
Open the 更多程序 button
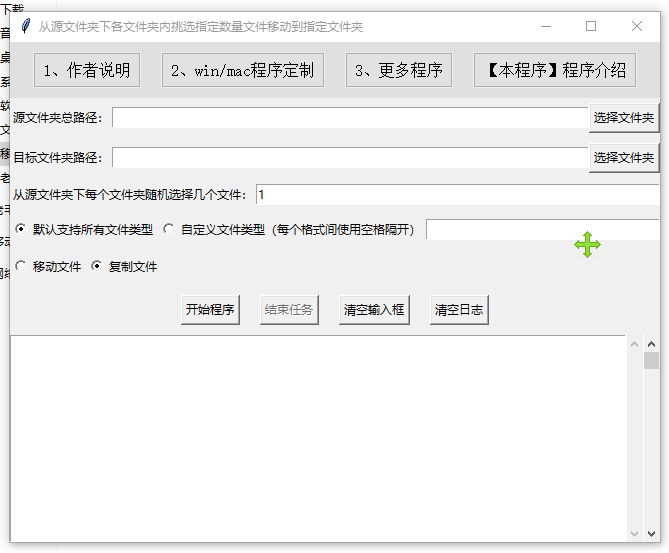398,70
